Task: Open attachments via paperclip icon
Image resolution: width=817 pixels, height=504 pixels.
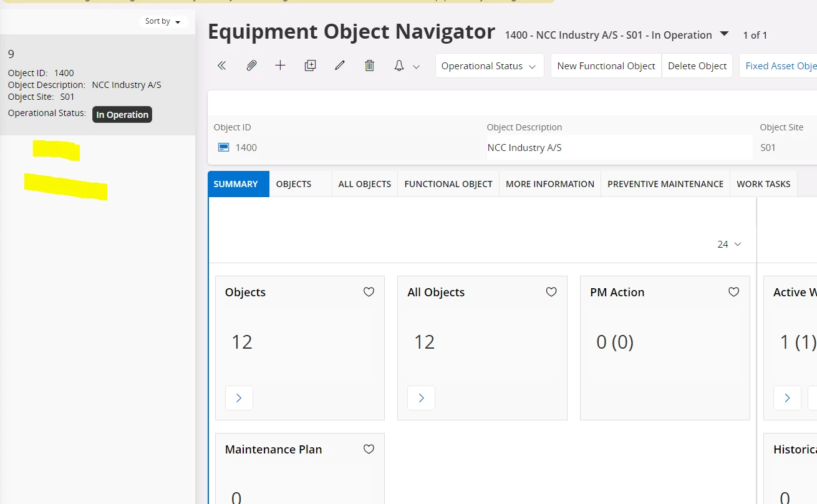Action: pyautogui.click(x=251, y=65)
